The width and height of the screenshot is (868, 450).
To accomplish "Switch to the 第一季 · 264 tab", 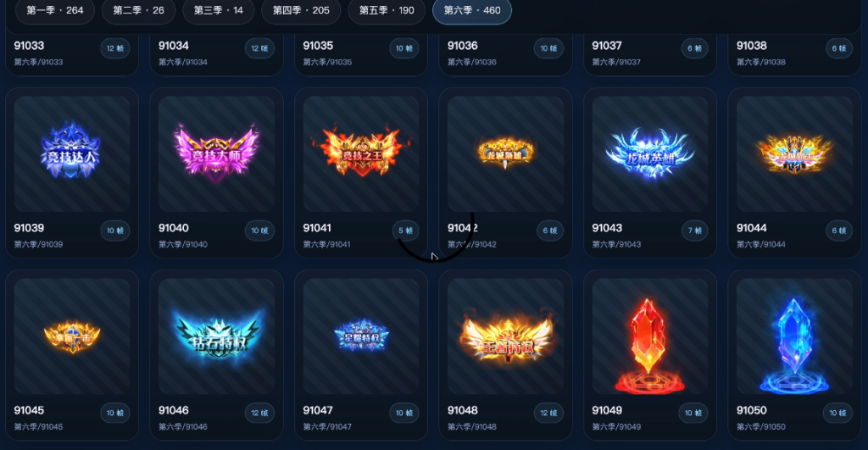I will [x=55, y=10].
